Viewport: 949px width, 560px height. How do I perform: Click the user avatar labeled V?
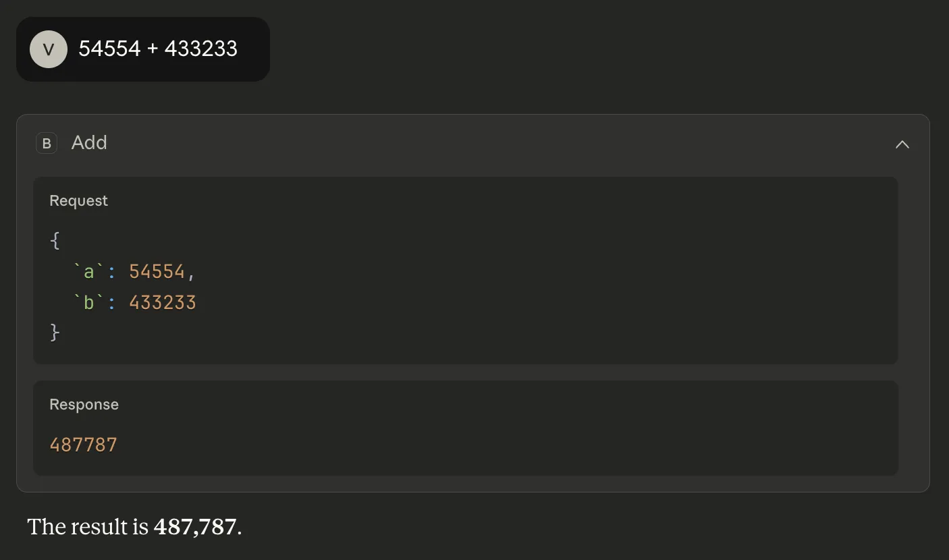49,49
